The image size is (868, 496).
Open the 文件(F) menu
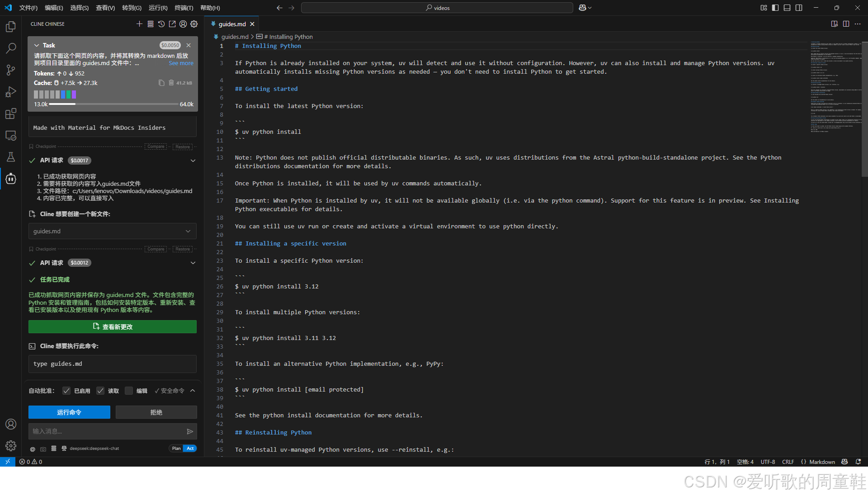(x=28, y=8)
